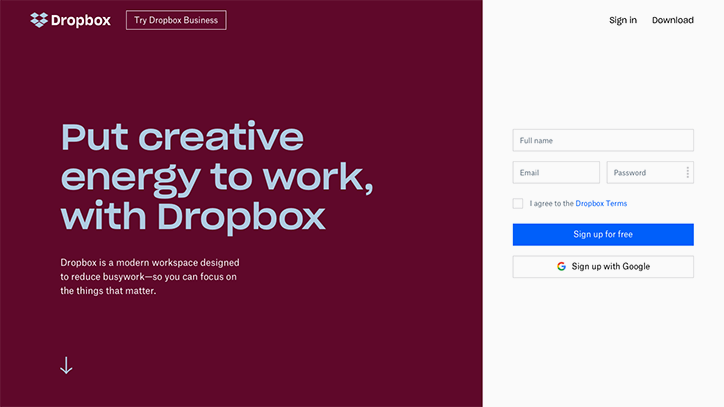The width and height of the screenshot is (724, 407).
Task: Check the agree to Dropbox Terms checkbox
Action: point(518,203)
